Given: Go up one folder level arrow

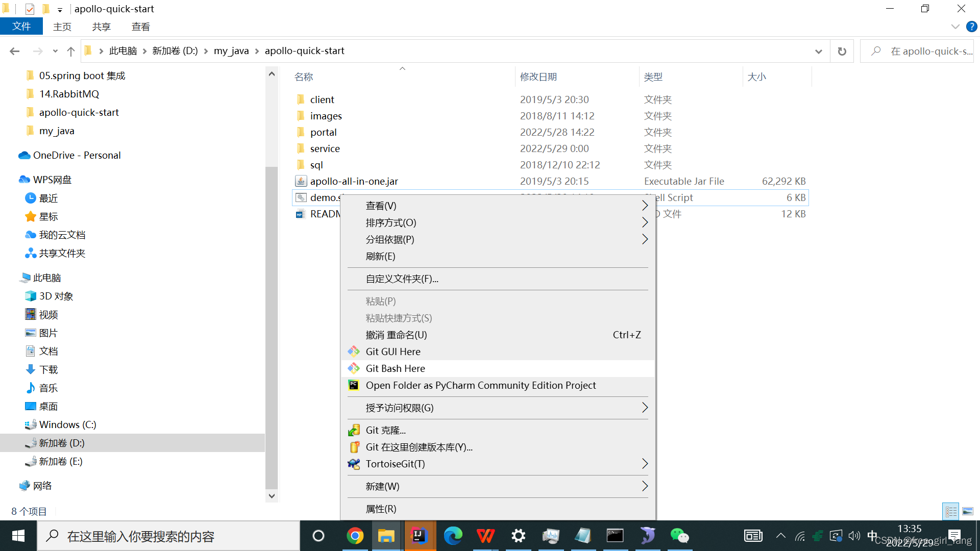Looking at the screenshot, I should coord(71,51).
